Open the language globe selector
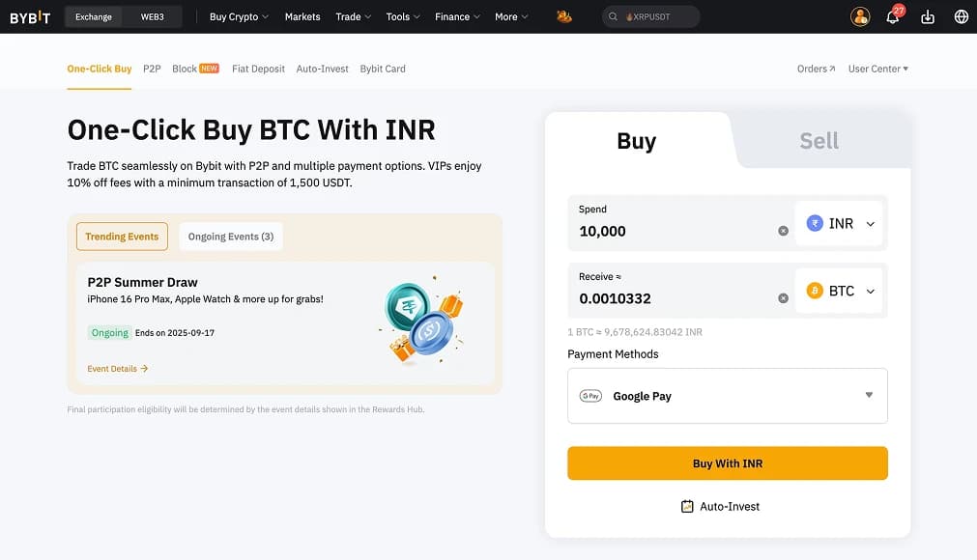This screenshot has width=977, height=560. pyautogui.click(x=960, y=16)
